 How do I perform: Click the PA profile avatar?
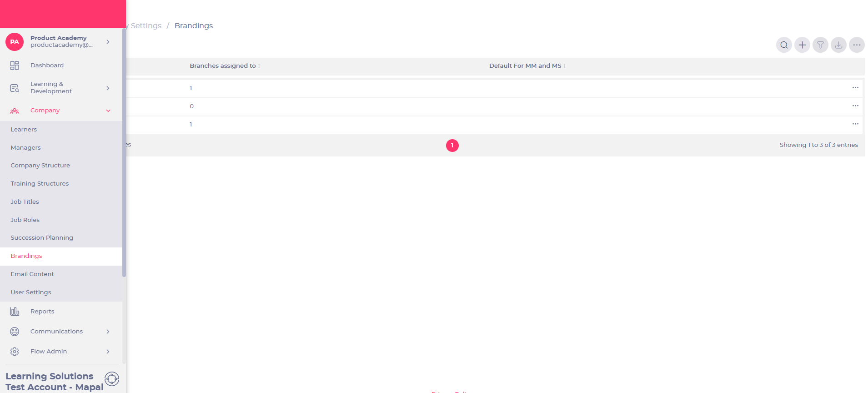tap(15, 41)
